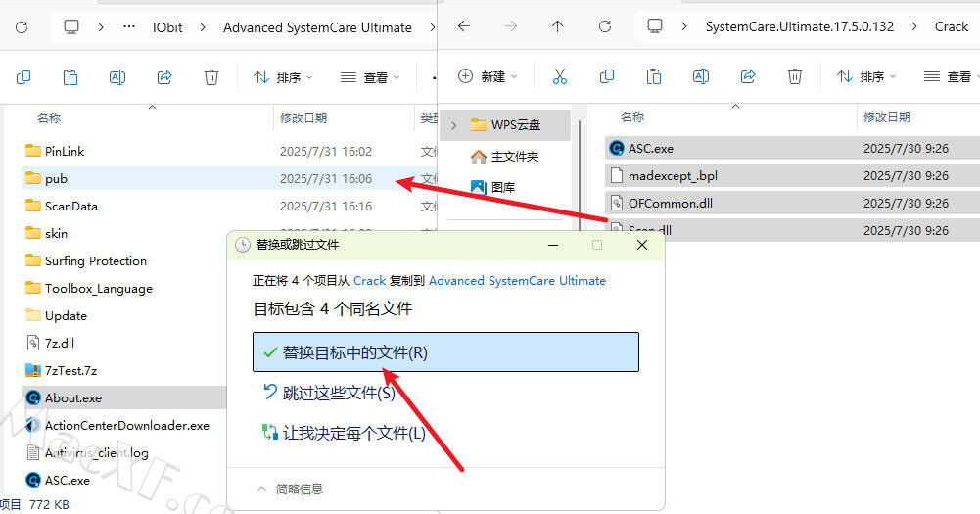
Task: Navigate back in the right Explorer window
Action: [x=464, y=26]
